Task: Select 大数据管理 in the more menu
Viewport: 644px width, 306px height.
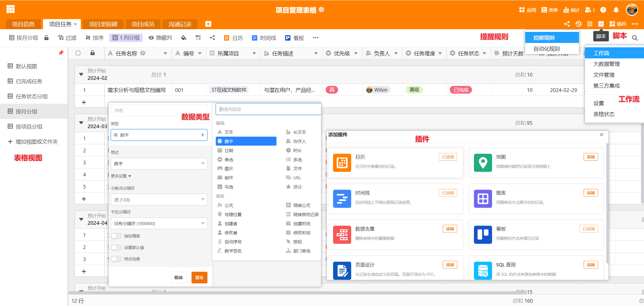Action: coord(614,64)
